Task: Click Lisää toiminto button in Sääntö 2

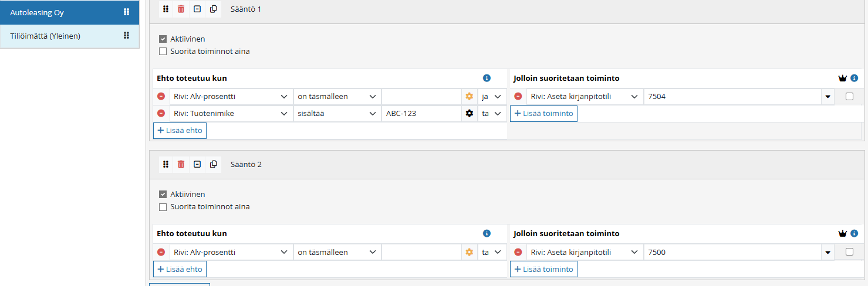Action: click(543, 270)
